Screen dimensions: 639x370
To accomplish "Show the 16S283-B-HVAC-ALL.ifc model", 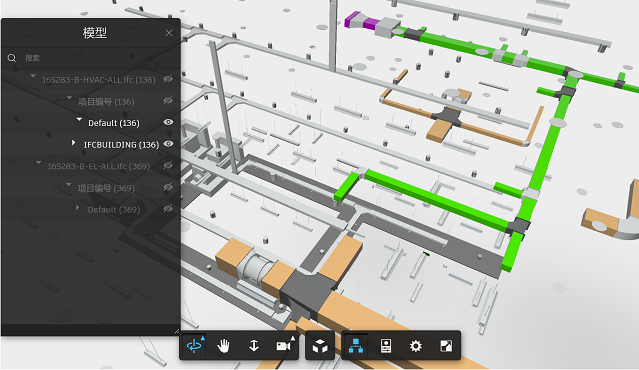I will click(x=168, y=79).
